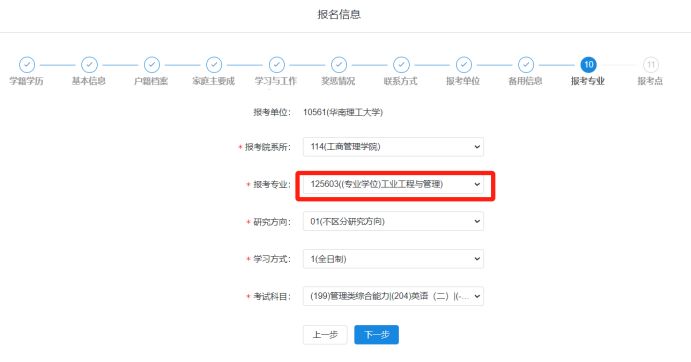Click the 户籍档案 step check icon

(x=152, y=65)
